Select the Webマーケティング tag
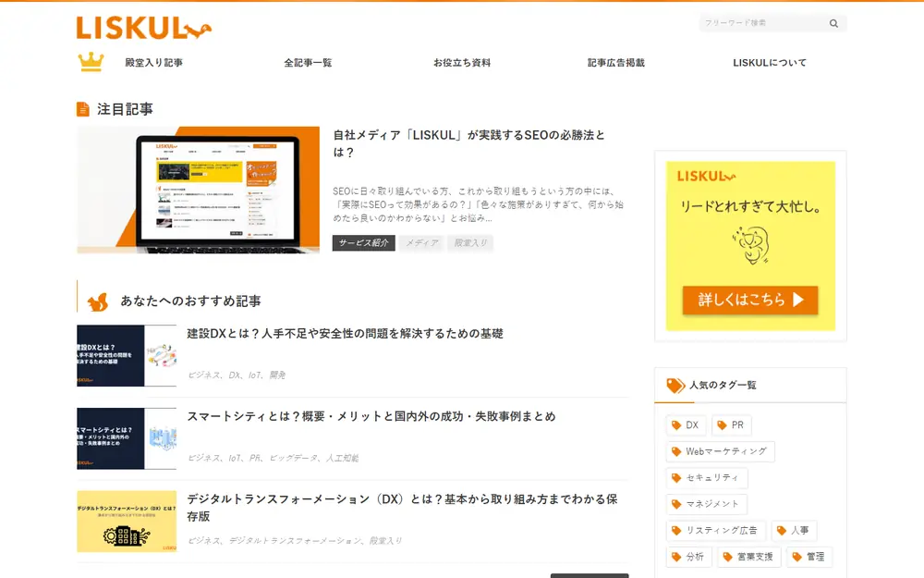This screenshot has width=924, height=578. [x=720, y=452]
